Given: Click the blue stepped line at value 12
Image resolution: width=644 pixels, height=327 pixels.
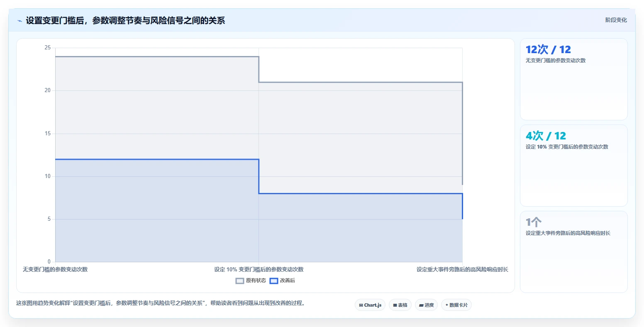Looking at the screenshot, I should coord(157,159).
